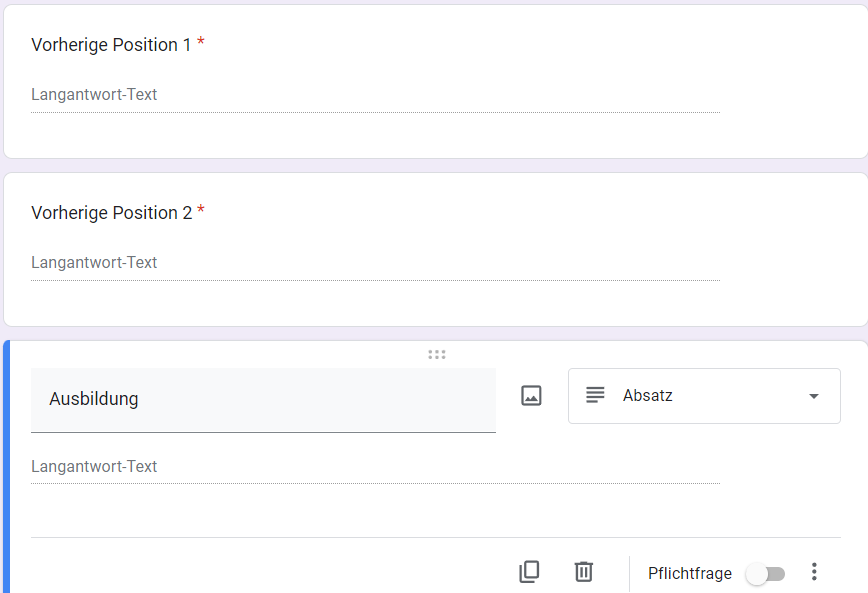The height and width of the screenshot is (593, 868).
Task: Click the red asterisk on Vorherige Position 2
Action: pos(201,211)
